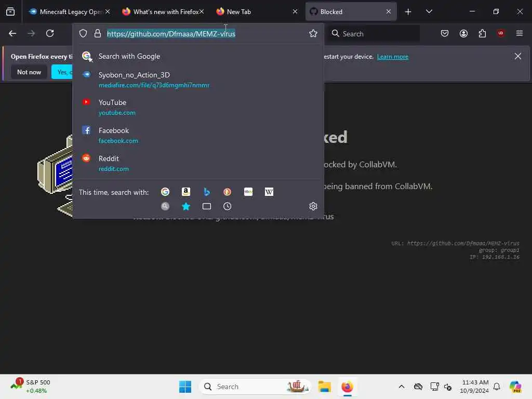Close the New Tab tab
Viewport: 532px width, 399px height.
[x=295, y=11]
